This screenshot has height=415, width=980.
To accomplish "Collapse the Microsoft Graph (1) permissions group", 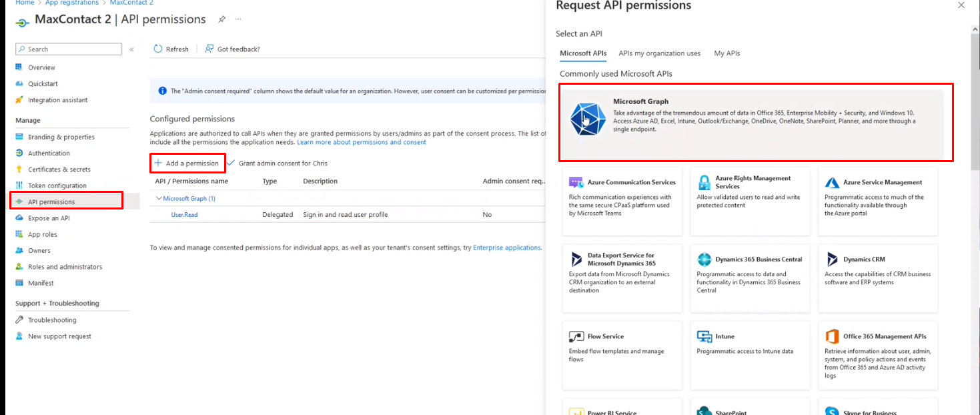I will [x=159, y=198].
